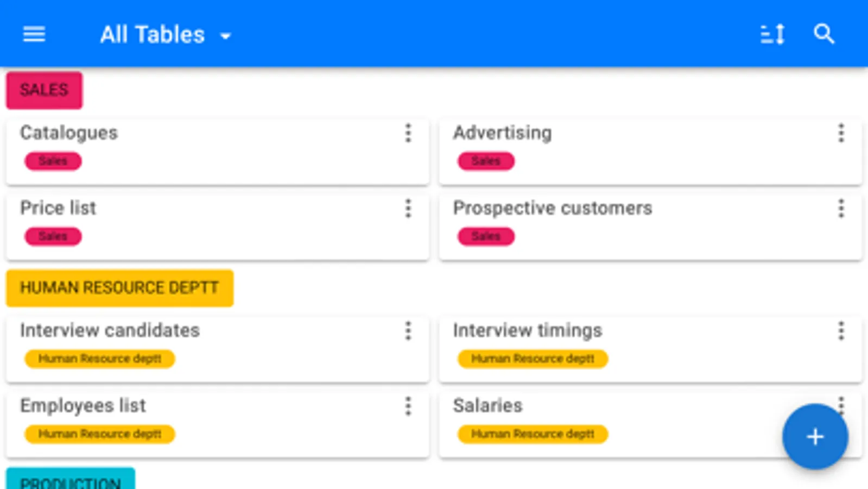Open Interview candidates three-dot menu
This screenshot has height=489, width=868.
coord(408,331)
